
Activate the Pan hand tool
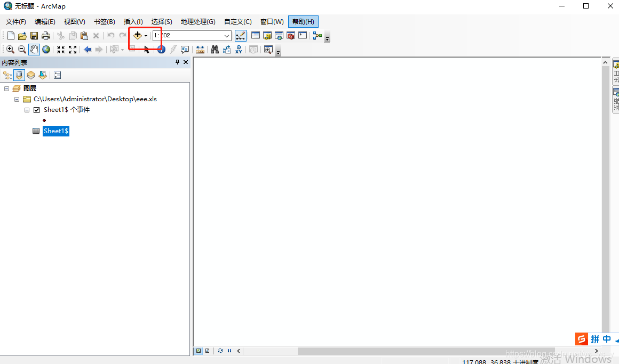pos(34,49)
